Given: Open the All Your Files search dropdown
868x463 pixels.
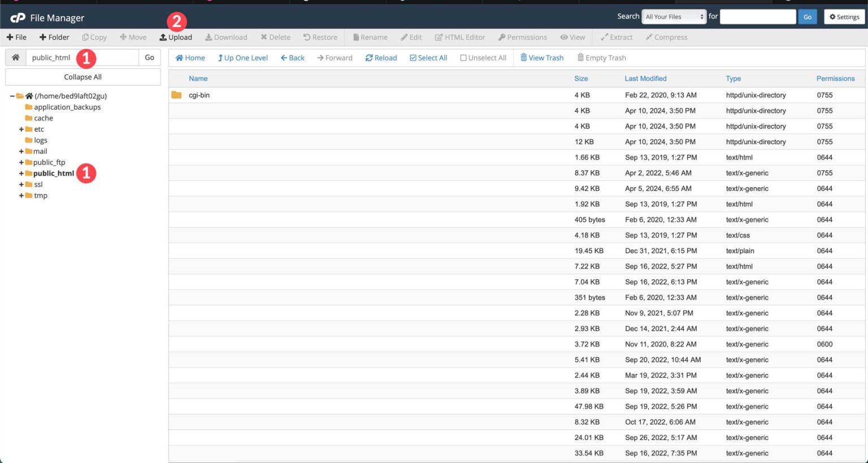Looking at the screenshot, I should pos(674,17).
